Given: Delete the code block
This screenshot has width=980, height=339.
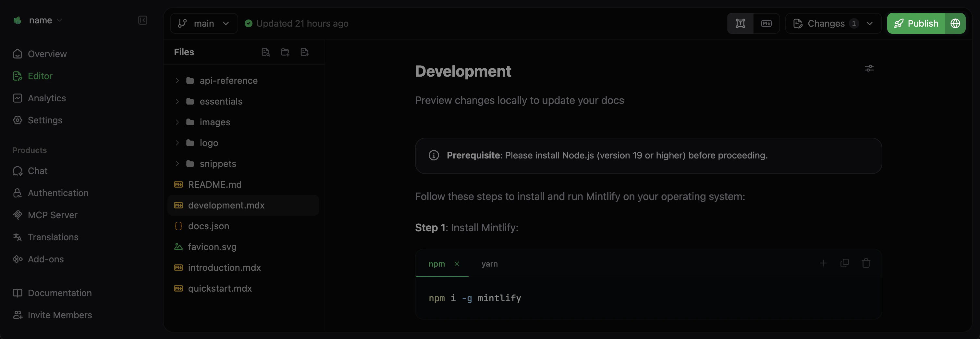Looking at the screenshot, I should pyautogui.click(x=866, y=263).
